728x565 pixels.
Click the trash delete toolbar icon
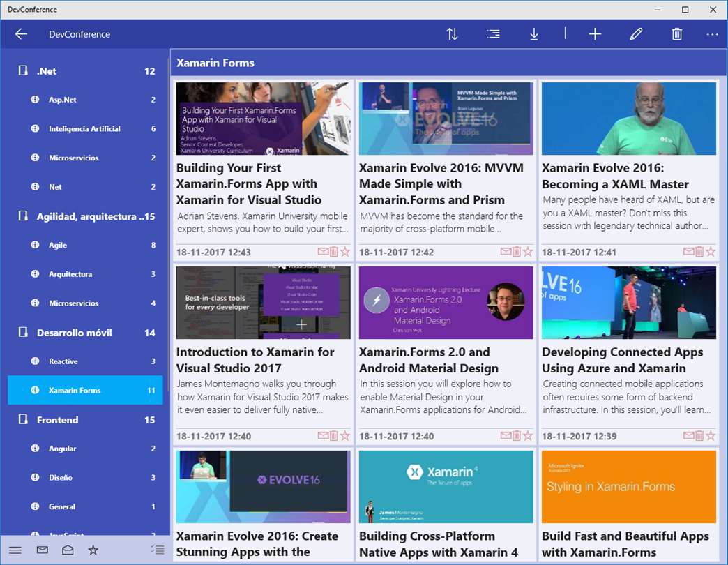pyautogui.click(x=677, y=34)
